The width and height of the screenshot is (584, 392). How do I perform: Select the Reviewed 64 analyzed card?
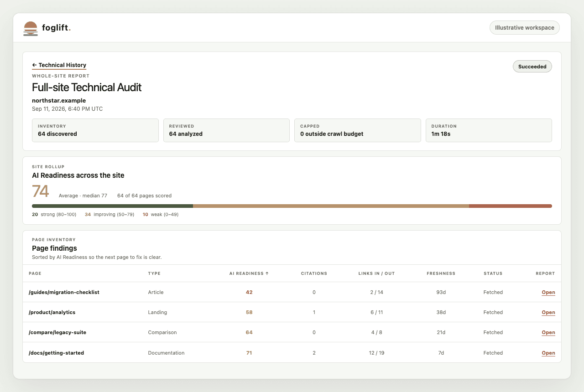coord(226,130)
